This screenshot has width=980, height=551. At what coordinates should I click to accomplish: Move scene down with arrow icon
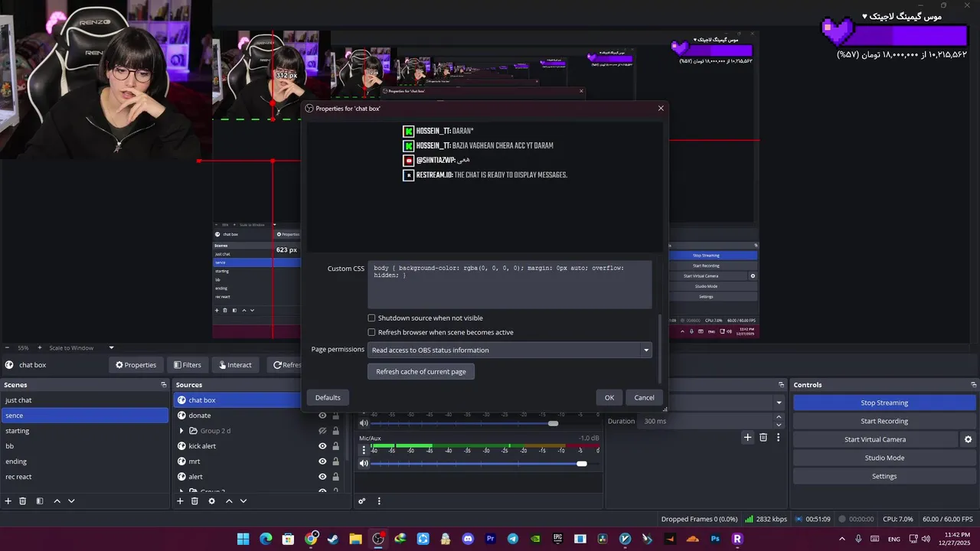71,501
